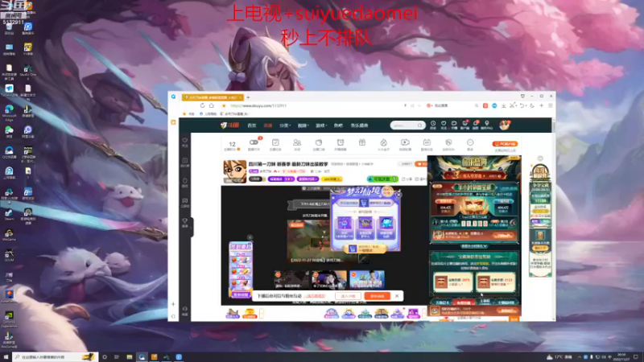
Task: Expand the left sidebar with the arrow handle
Action: click(192, 227)
